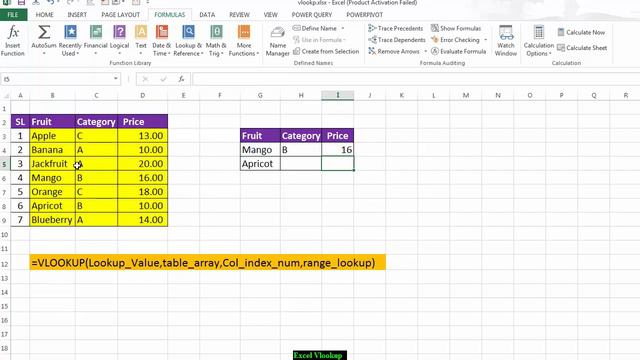Switch to the PAGE LAYOUT tab

click(120, 15)
